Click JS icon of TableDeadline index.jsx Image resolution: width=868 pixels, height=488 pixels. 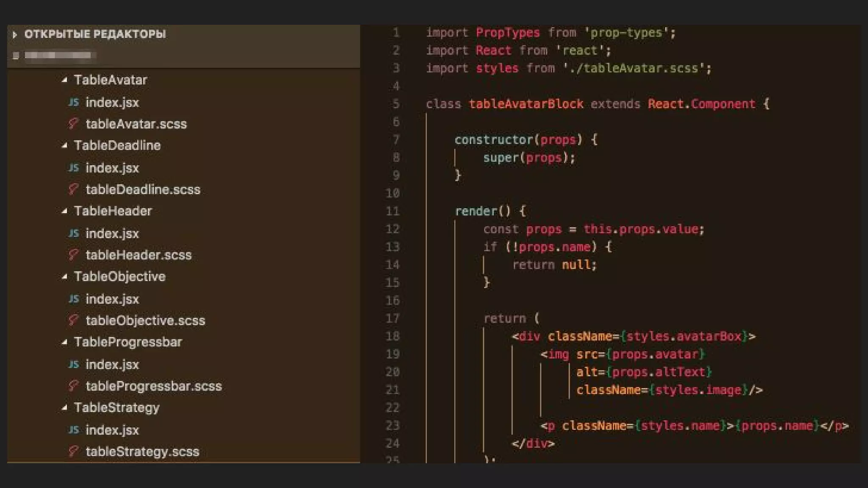click(x=74, y=168)
